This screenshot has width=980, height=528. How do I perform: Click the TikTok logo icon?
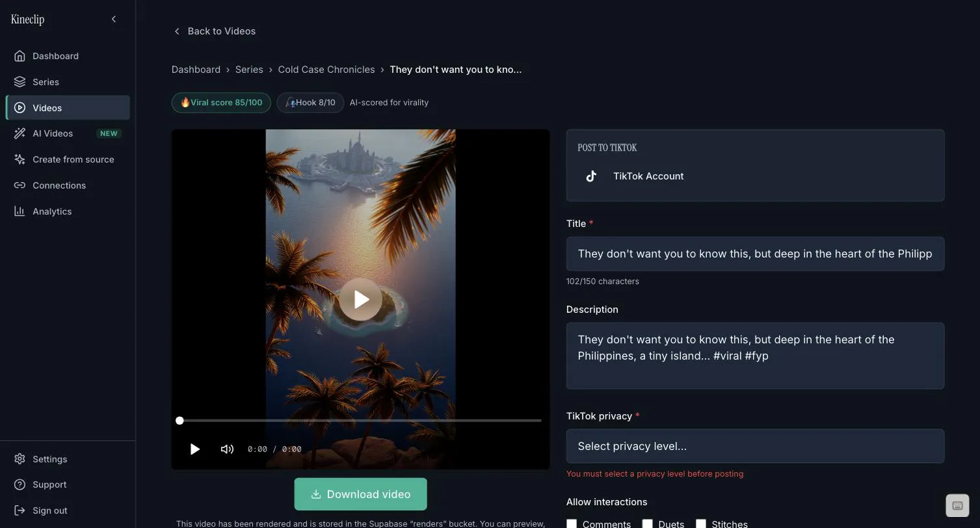[591, 176]
